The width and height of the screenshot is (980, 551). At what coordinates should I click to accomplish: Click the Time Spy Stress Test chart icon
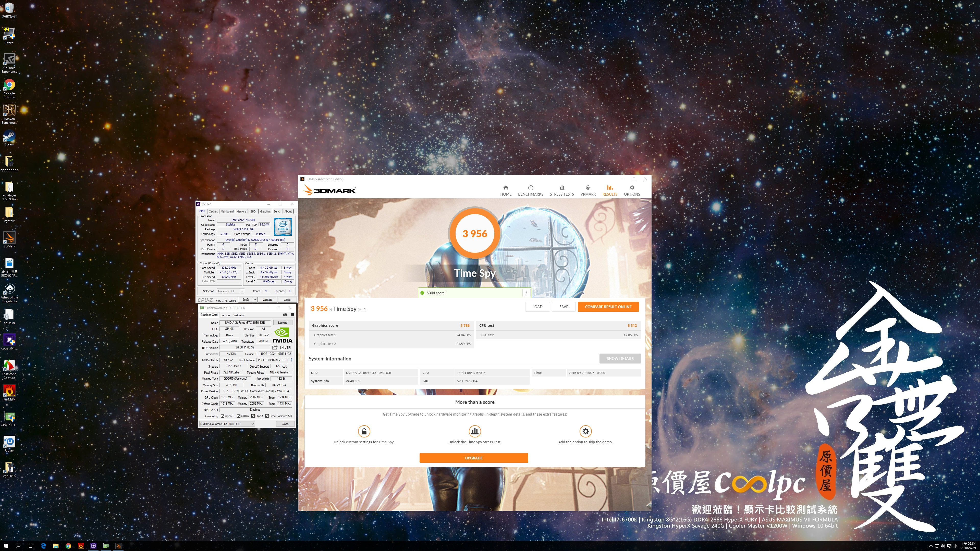(x=474, y=431)
